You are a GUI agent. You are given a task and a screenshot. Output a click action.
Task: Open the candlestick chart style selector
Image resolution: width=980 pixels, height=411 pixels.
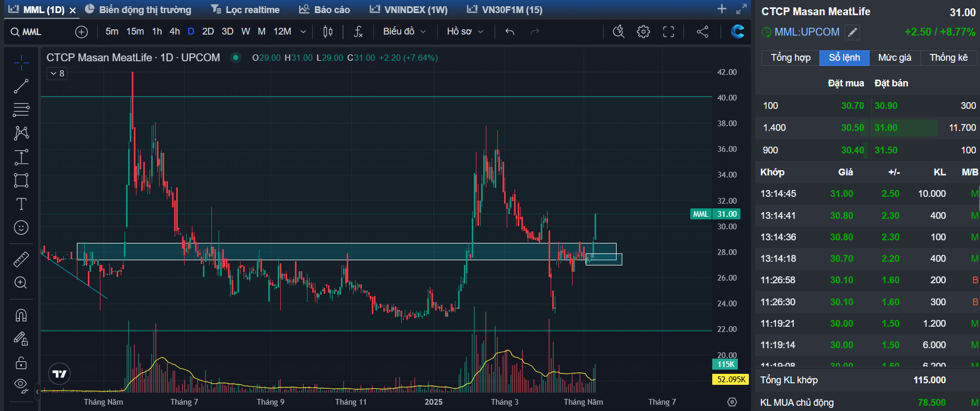(x=328, y=32)
